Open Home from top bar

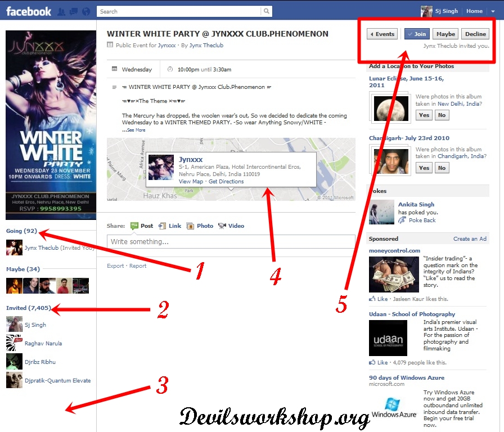pyautogui.click(x=474, y=11)
